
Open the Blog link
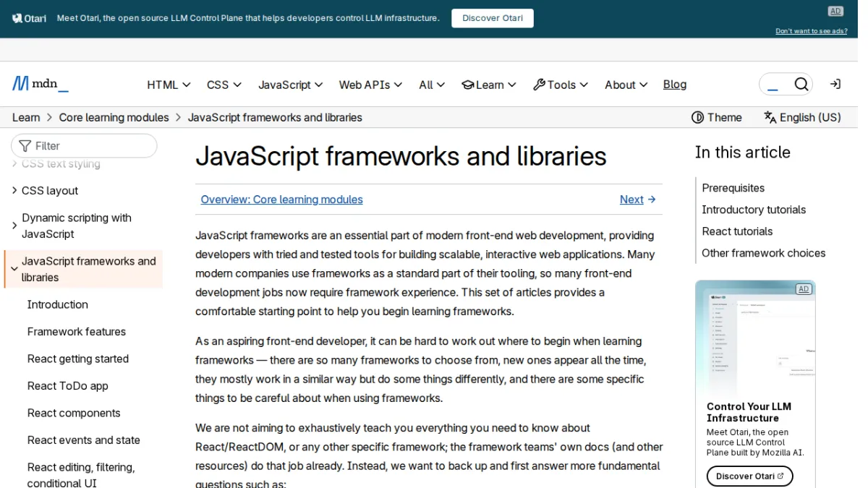pos(675,85)
